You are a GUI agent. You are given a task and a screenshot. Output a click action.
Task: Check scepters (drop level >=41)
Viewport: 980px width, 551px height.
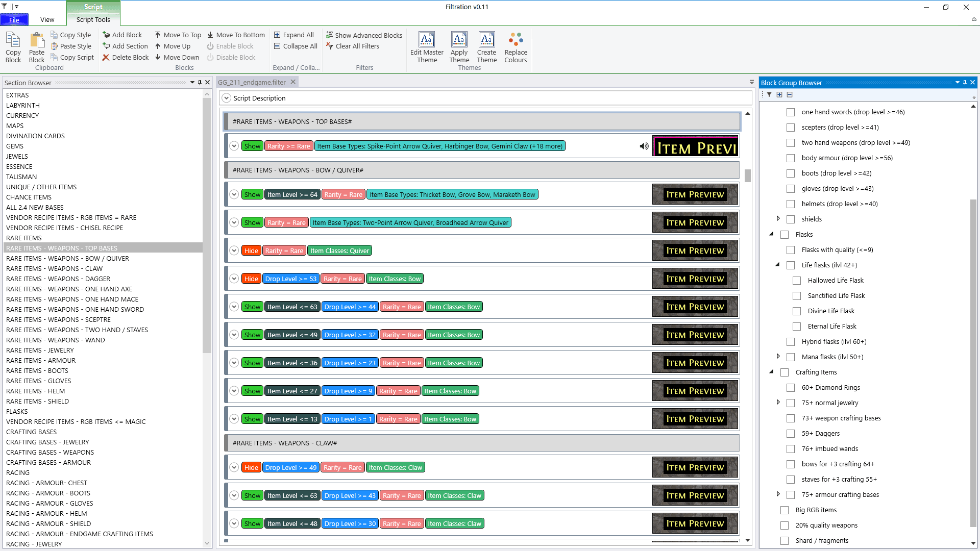(x=791, y=128)
